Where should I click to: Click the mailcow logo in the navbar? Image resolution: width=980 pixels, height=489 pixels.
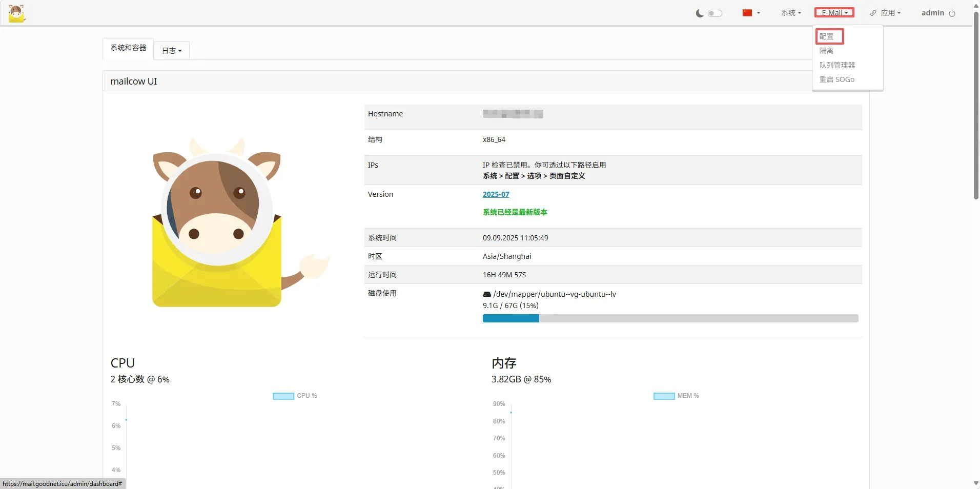17,13
